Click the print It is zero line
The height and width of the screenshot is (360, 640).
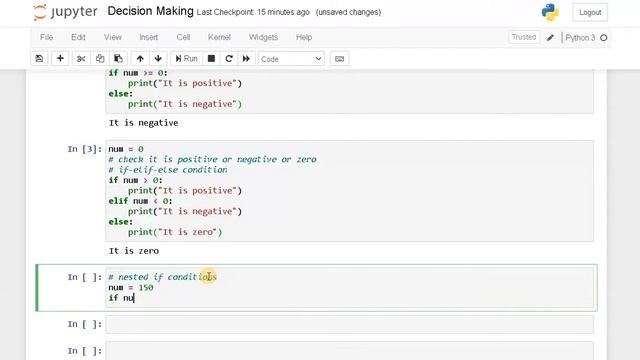click(x=175, y=232)
